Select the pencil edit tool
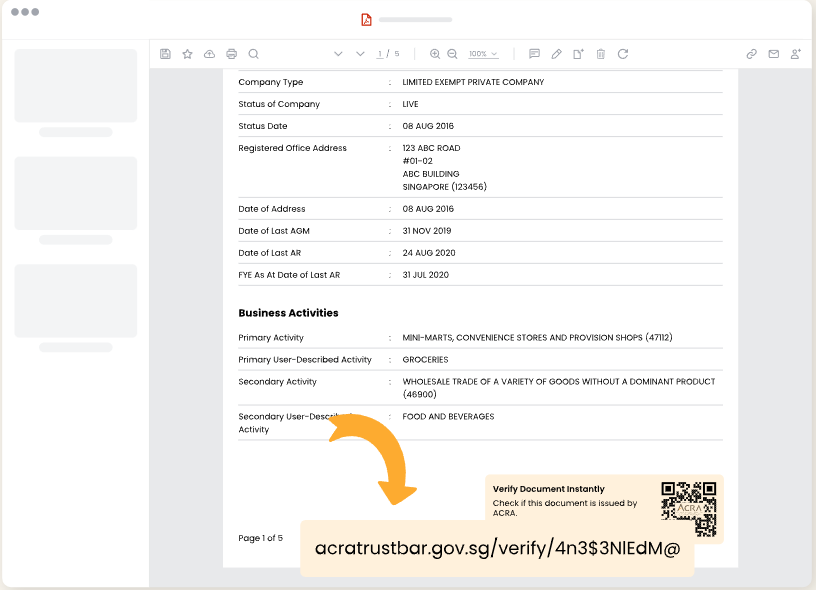Image resolution: width=816 pixels, height=590 pixels. 556,54
